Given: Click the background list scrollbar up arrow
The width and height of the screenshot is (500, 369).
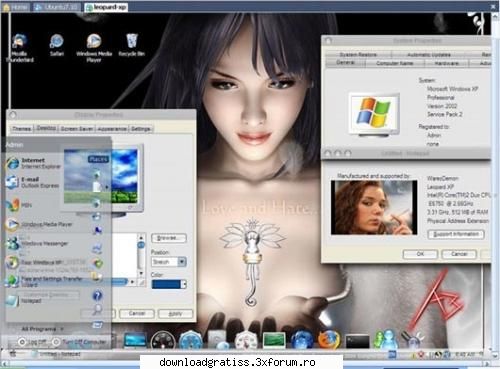Looking at the screenshot, I should point(141,237).
